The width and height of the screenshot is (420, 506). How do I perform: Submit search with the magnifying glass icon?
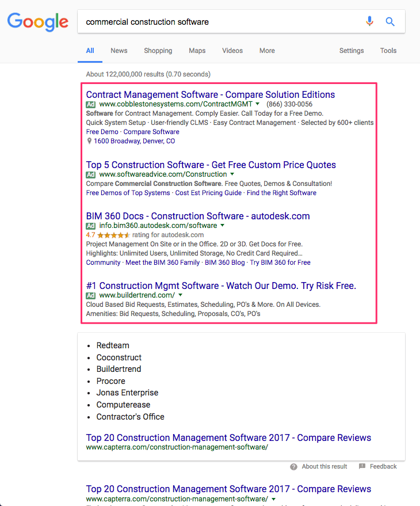[x=390, y=22]
